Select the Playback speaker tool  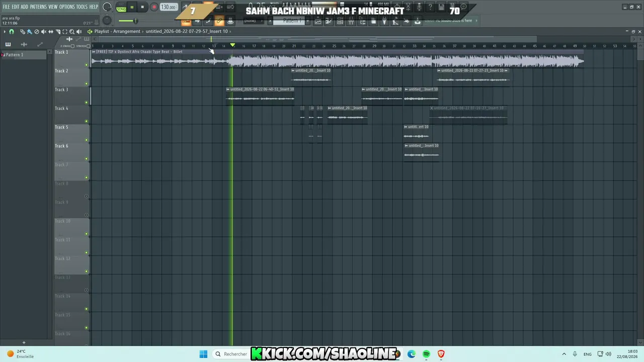[x=79, y=32]
